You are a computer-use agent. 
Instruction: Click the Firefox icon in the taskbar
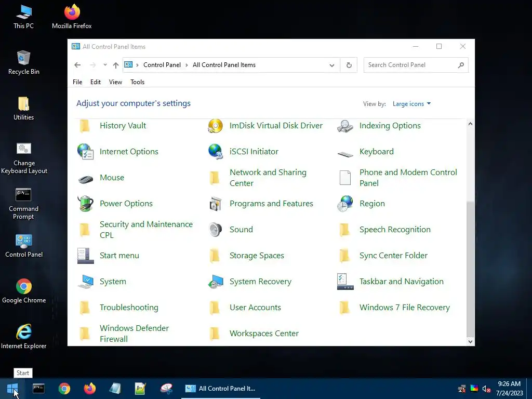point(89,389)
